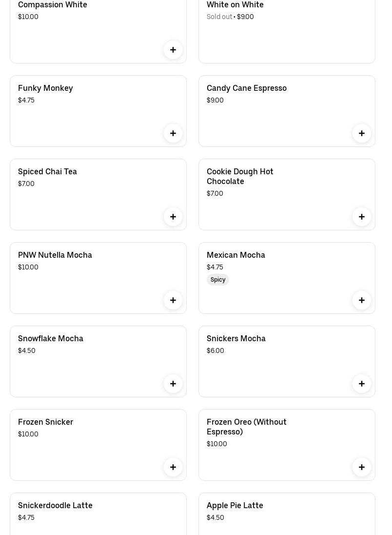Add Funky Monkey to order
The height and width of the screenshot is (535, 392).
pos(173,133)
